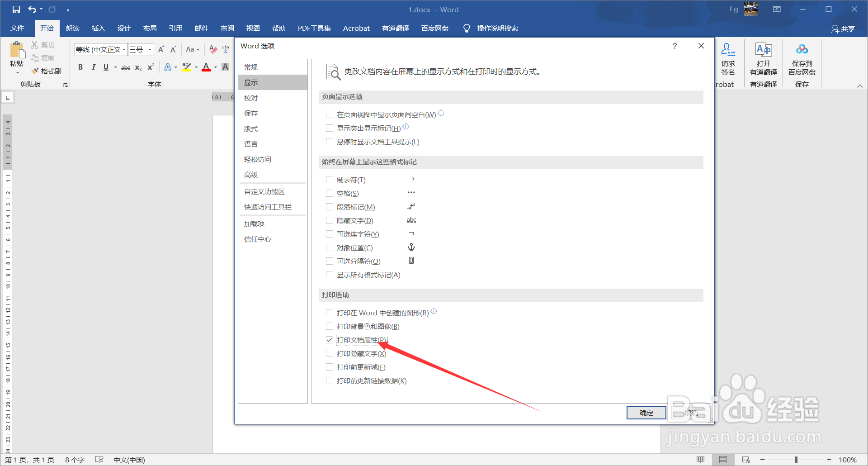Screen dimensions: 868x466
Task: Open the 审阅 ribbon tab
Action: 227,28
